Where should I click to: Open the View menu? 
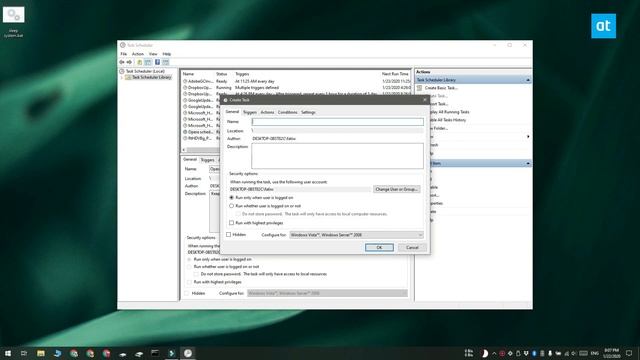click(153, 54)
